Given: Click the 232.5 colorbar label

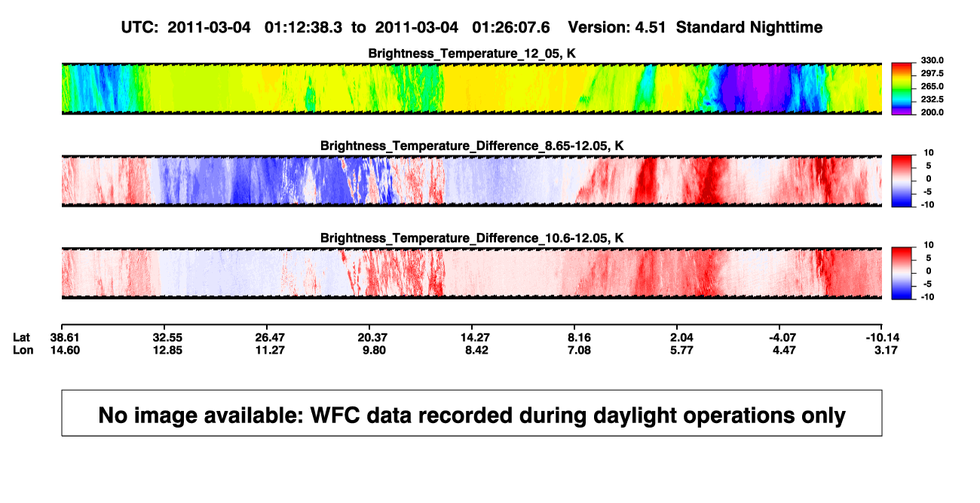Looking at the screenshot, I should pos(932,99).
